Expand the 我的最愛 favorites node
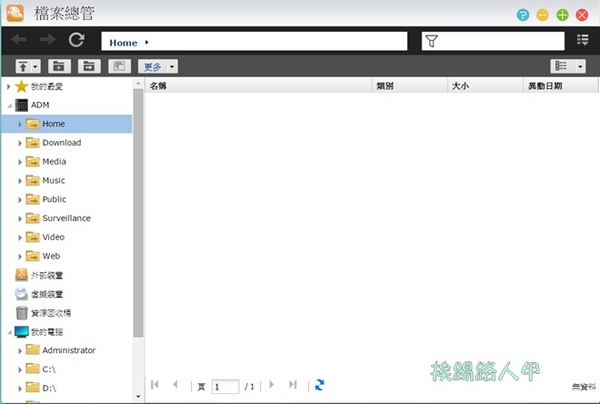This screenshot has height=404, width=600. pos(9,86)
